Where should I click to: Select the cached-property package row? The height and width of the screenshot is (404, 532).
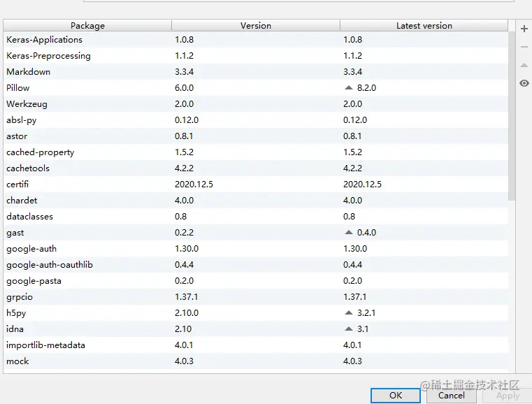pos(256,152)
